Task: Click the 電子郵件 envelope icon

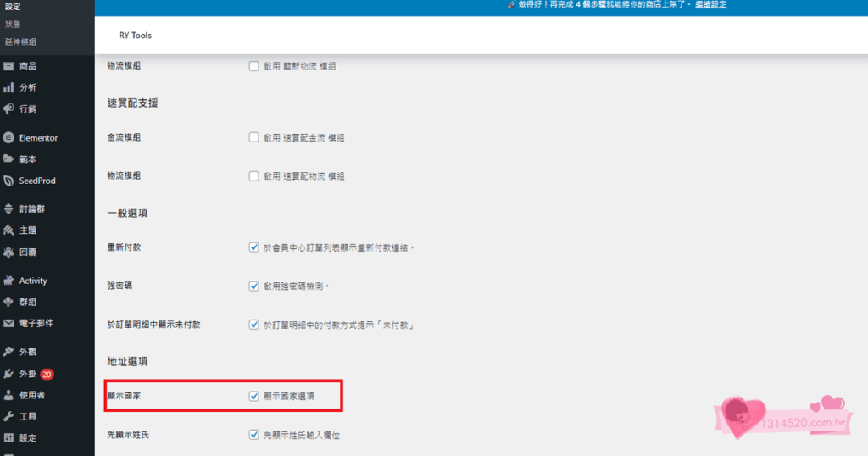Action: (x=8, y=323)
